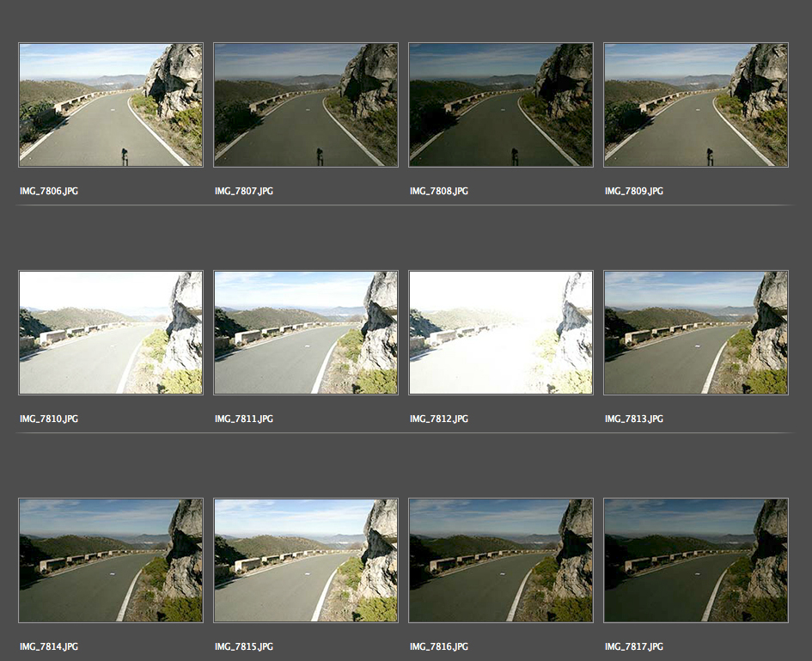Image resolution: width=812 pixels, height=661 pixels.
Task: Open the IMG_7807.JPG photo thumbnail
Action: click(306, 105)
